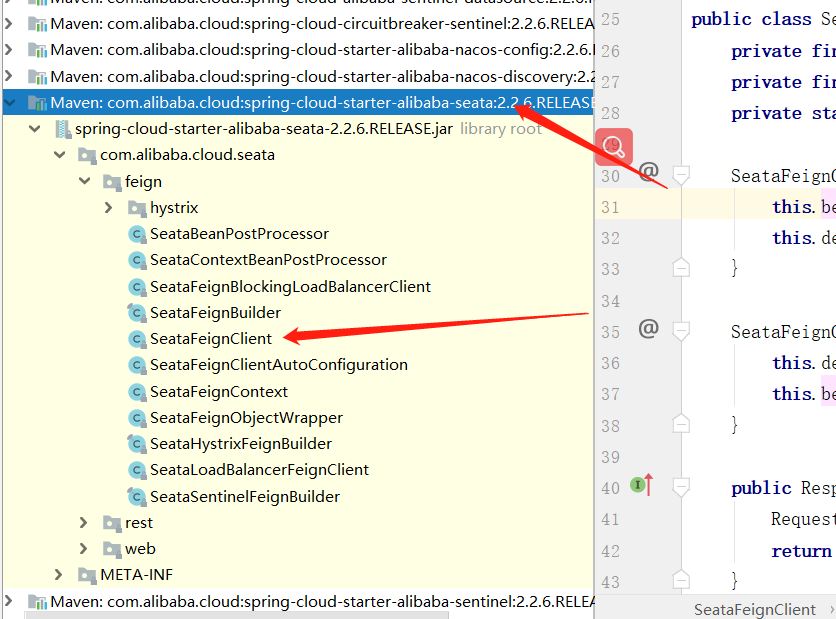Fold the code block starting at line 30

681,175
